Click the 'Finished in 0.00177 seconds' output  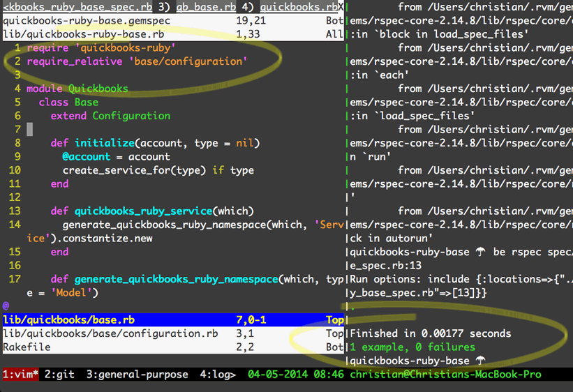431,333
